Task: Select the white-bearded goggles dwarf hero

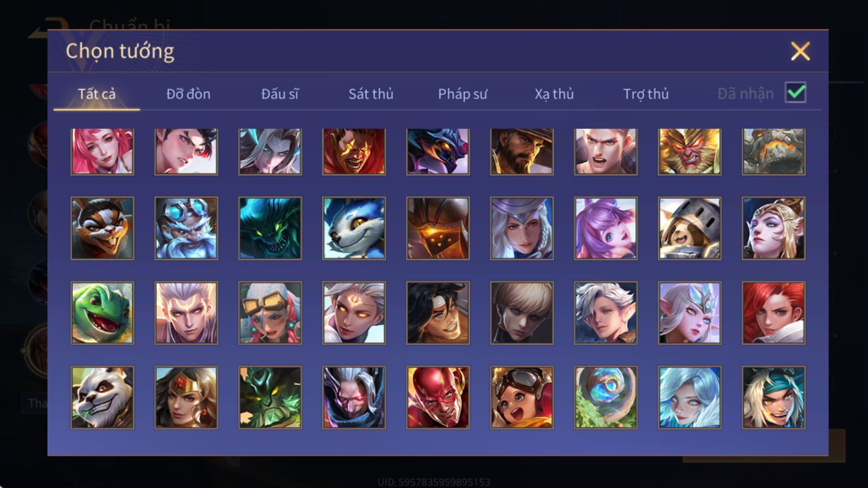Action: coord(186,228)
